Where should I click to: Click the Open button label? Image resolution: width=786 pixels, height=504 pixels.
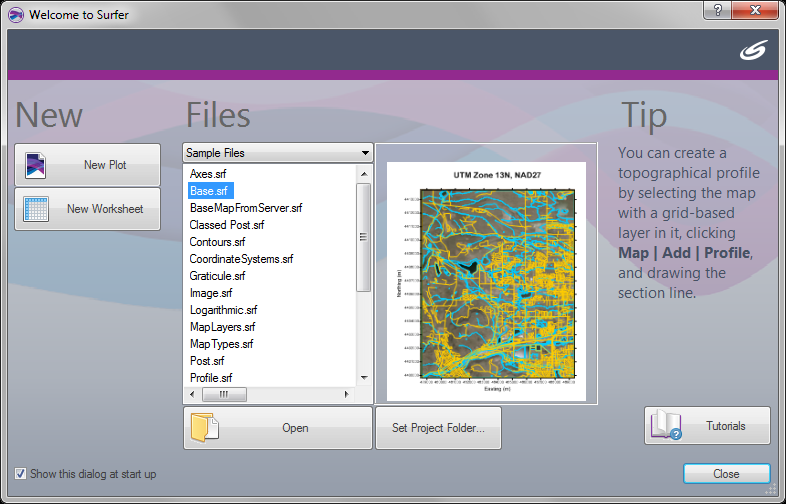pos(295,428)
